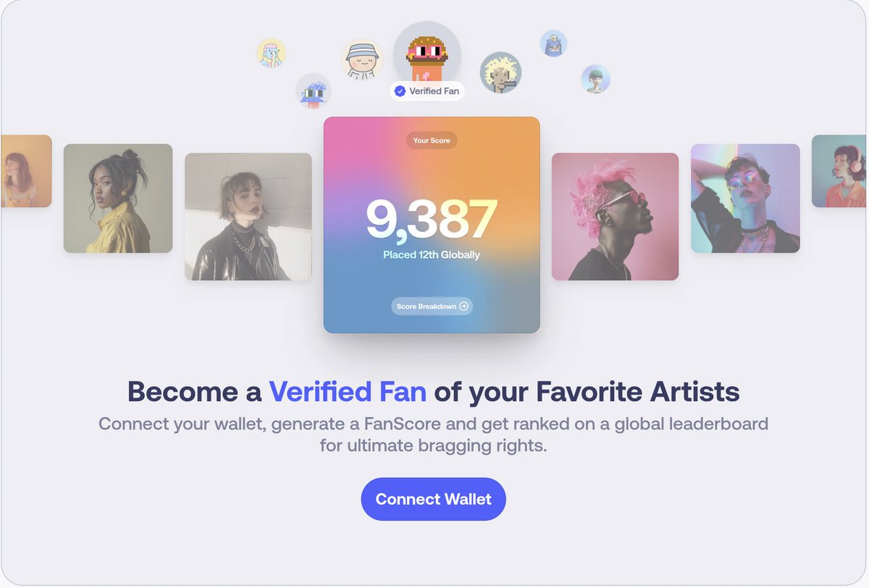This screenshot has width=869, height=588.
Task: Click the burger-head pixel avatar at top center
Action: pyautogui.click(x=427, y=54)
